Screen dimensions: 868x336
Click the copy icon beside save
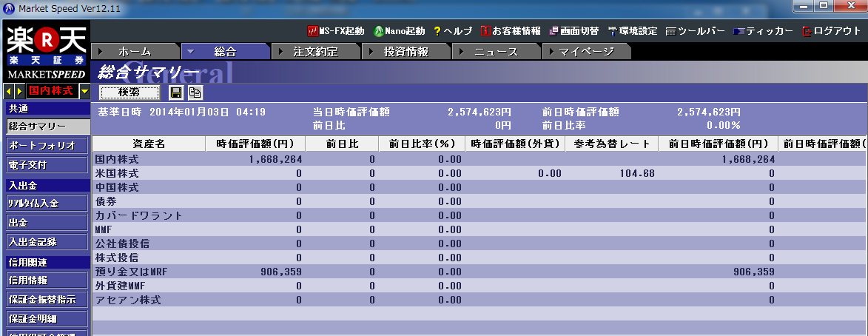pos(195,93)
